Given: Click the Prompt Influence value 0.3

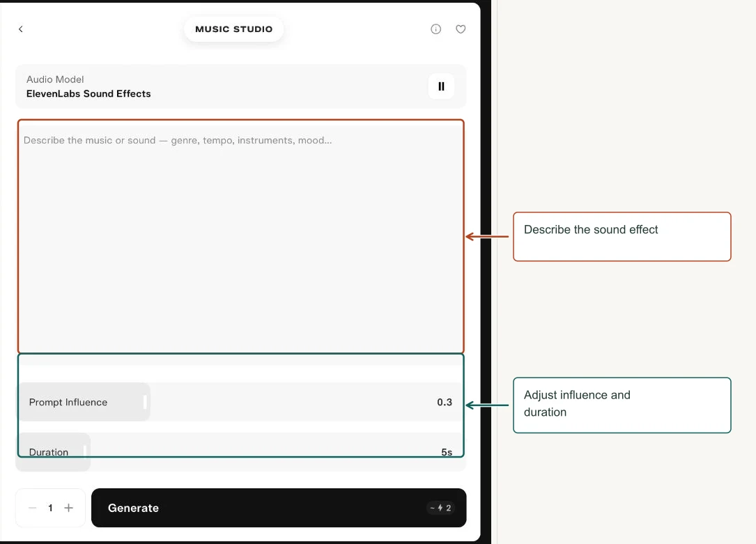Looking at the screenshot, I should (445, 402).
